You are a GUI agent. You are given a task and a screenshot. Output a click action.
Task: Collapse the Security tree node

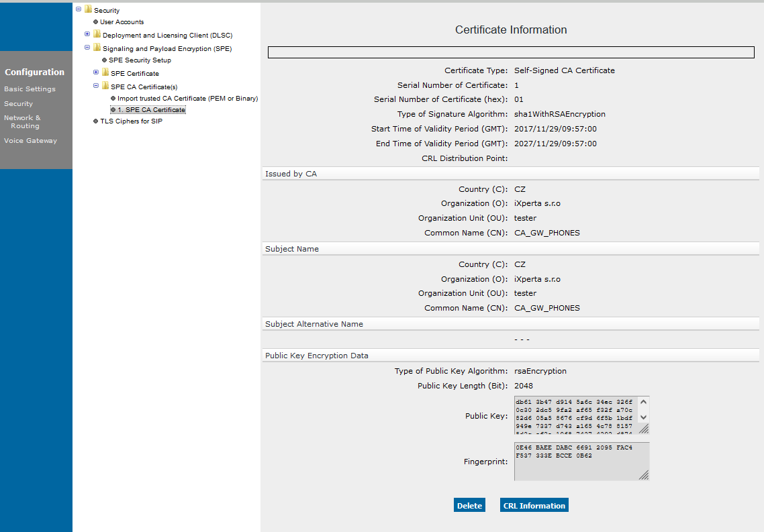79,9
